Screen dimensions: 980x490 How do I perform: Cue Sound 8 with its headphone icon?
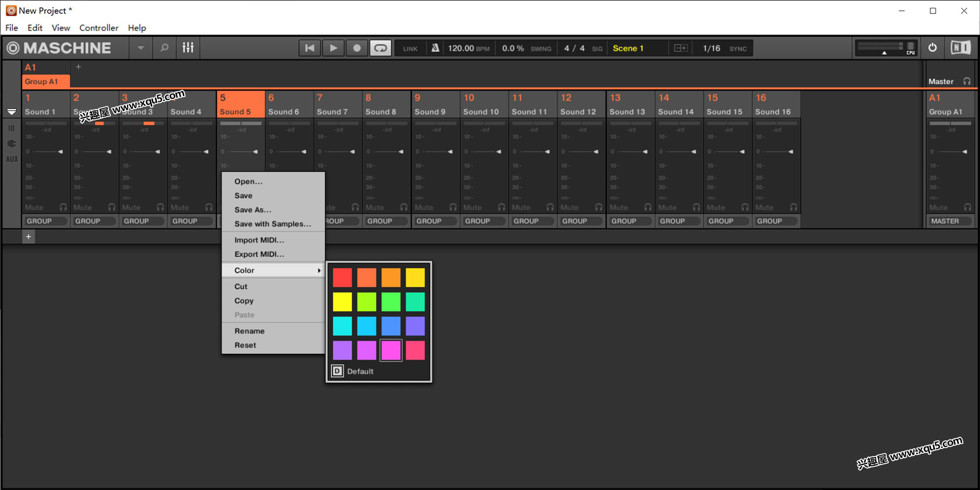[x=404, y=208]
